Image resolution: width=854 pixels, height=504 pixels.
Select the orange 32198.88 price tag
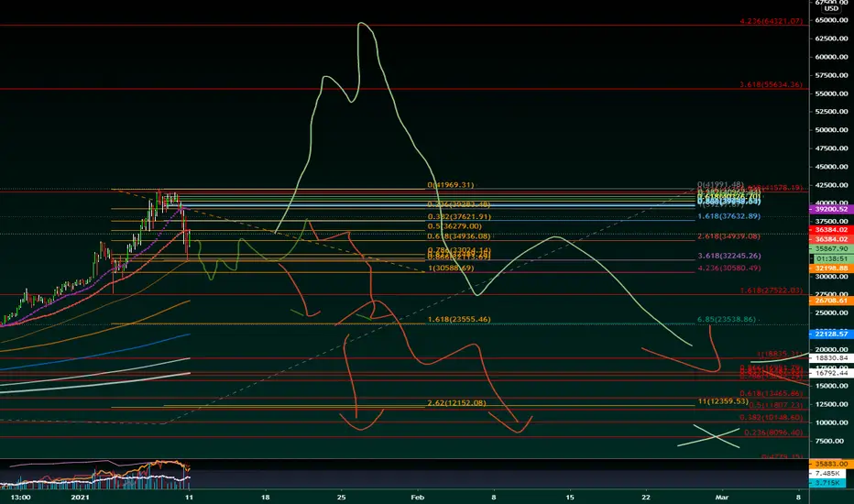click(831, 268)
